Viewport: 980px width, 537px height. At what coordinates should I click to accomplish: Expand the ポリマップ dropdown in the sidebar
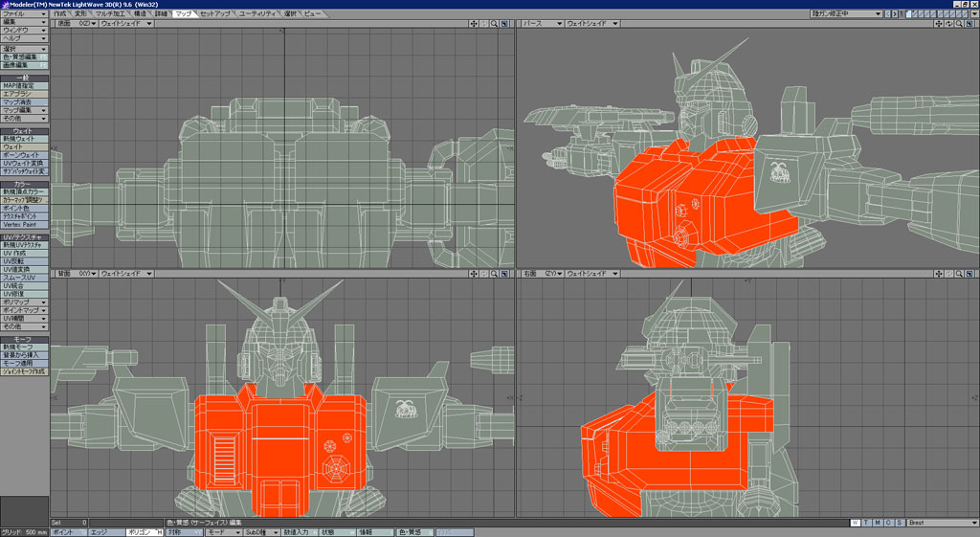click(24, 302)
